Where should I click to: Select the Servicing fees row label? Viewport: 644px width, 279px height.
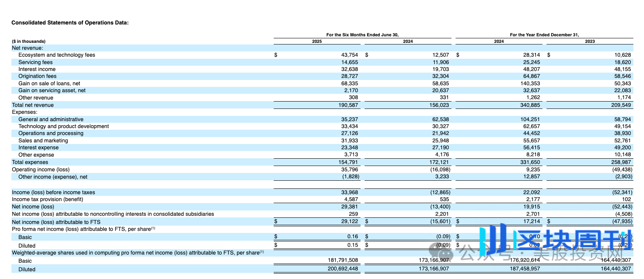(35, 62)
